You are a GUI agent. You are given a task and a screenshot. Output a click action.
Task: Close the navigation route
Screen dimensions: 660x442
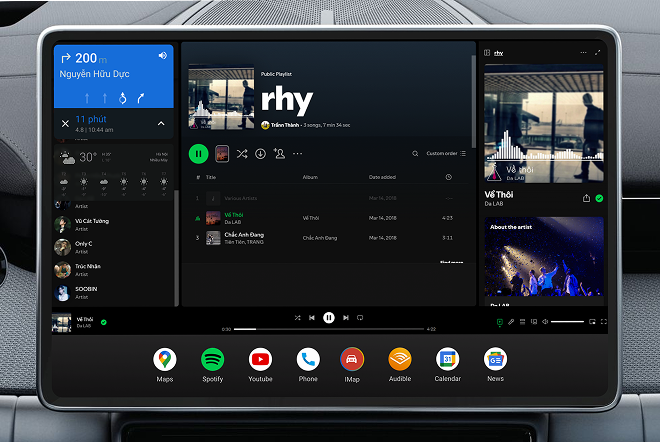point(65,123)
